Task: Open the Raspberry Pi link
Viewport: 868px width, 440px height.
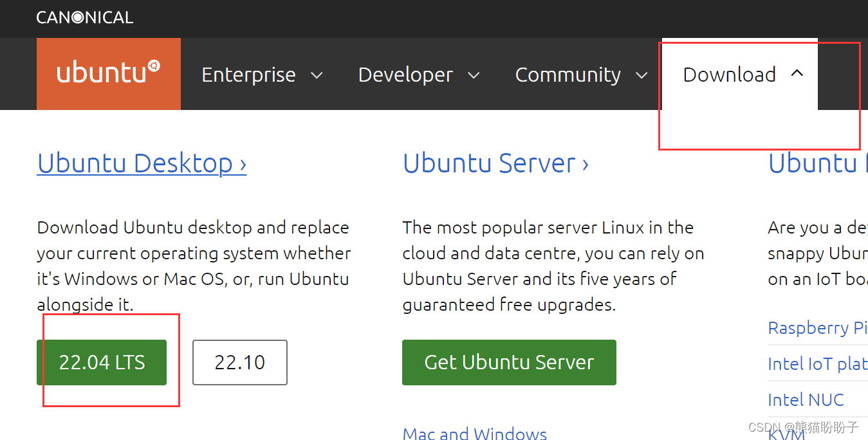Action: pyautogui.click(x=817, y=328)
